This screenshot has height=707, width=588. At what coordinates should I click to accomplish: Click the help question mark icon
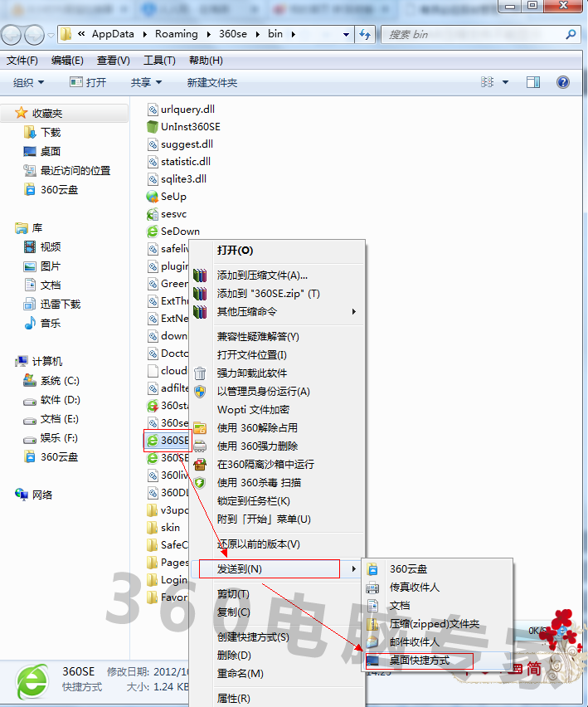pyautogui.click(x=563, y=82)
